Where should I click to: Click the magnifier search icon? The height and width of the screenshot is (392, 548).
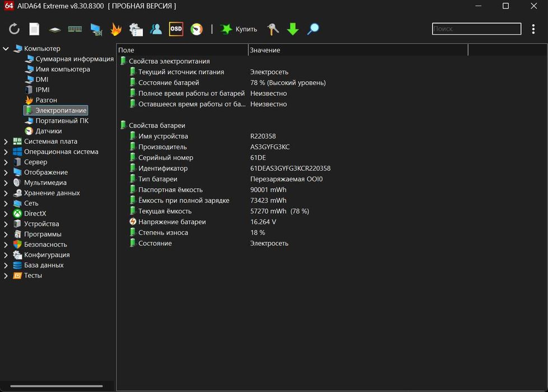(313, 29)
